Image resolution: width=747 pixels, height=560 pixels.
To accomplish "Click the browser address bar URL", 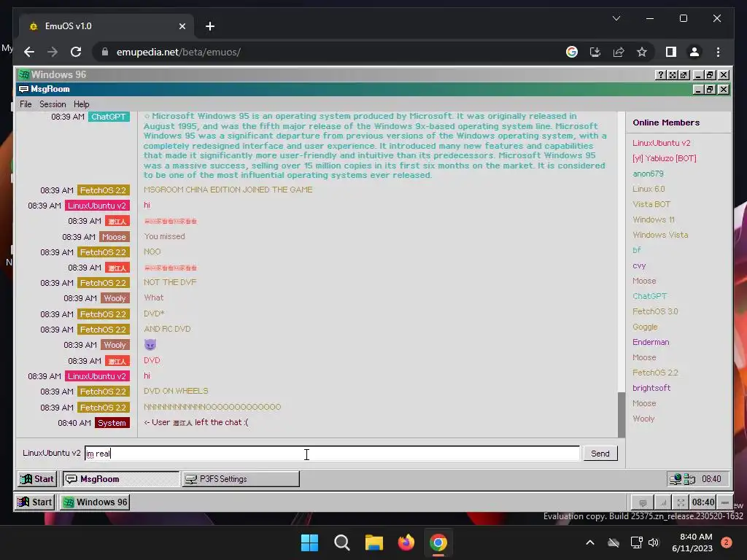I will (178, 52).
